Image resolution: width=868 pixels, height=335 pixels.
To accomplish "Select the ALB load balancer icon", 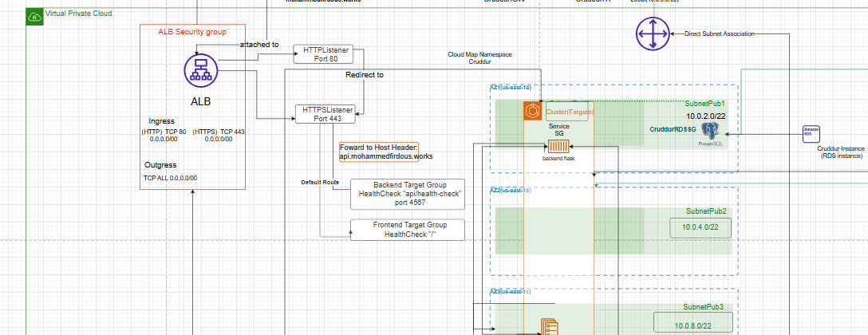I will coord(200,70).
